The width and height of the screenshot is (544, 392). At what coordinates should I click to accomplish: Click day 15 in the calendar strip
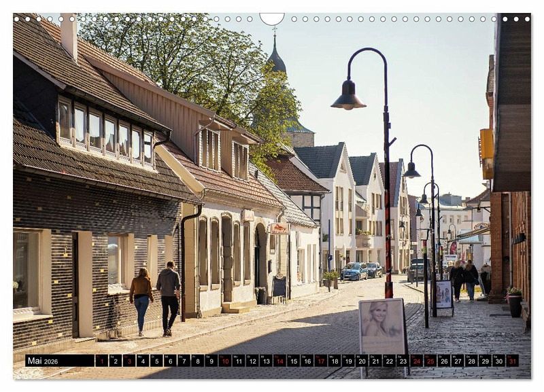point(294,361)
